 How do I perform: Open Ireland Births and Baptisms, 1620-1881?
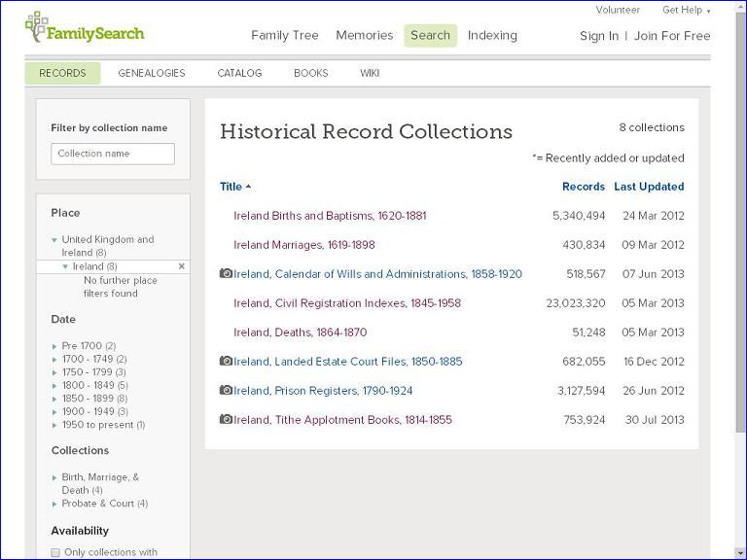330,216
